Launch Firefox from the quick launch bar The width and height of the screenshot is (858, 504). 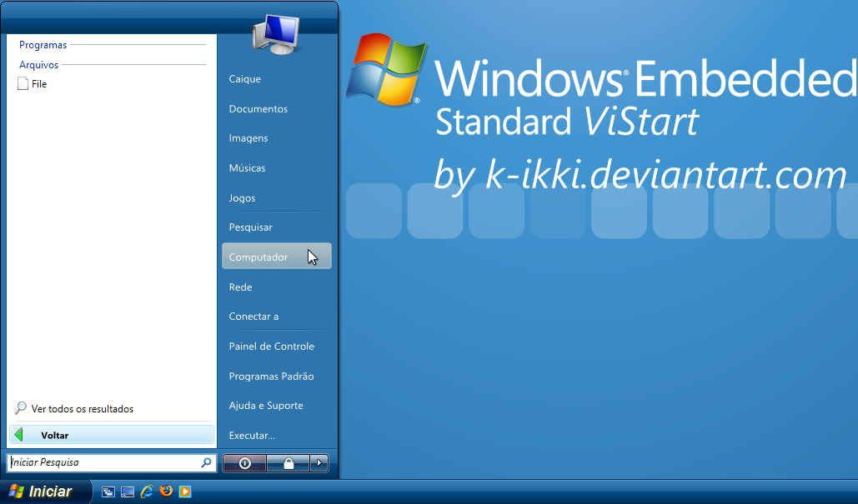pos(166,492)
